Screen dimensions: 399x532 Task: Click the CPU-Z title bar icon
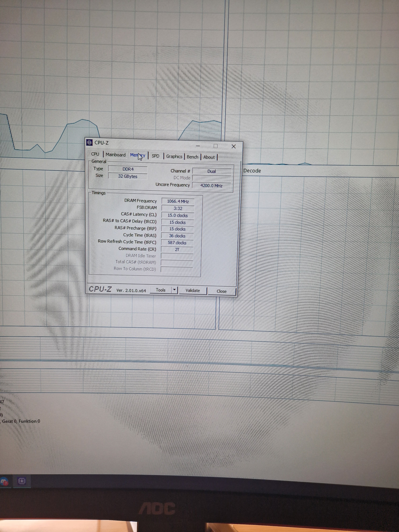click(x=90, y=143)
